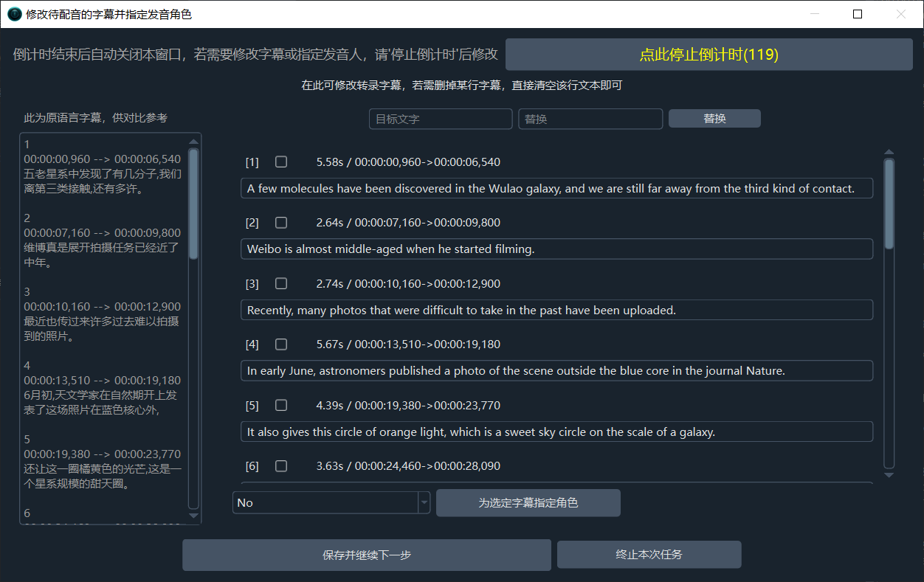Click the app logo icon in title bar
Screen dimensions: 924x582
pos(14,14)
